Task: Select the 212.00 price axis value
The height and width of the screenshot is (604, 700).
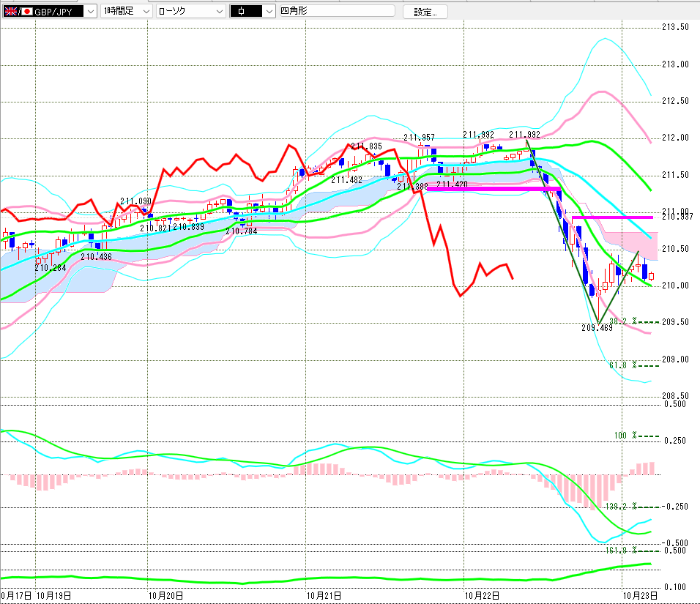Action: (x=675, y=138)
